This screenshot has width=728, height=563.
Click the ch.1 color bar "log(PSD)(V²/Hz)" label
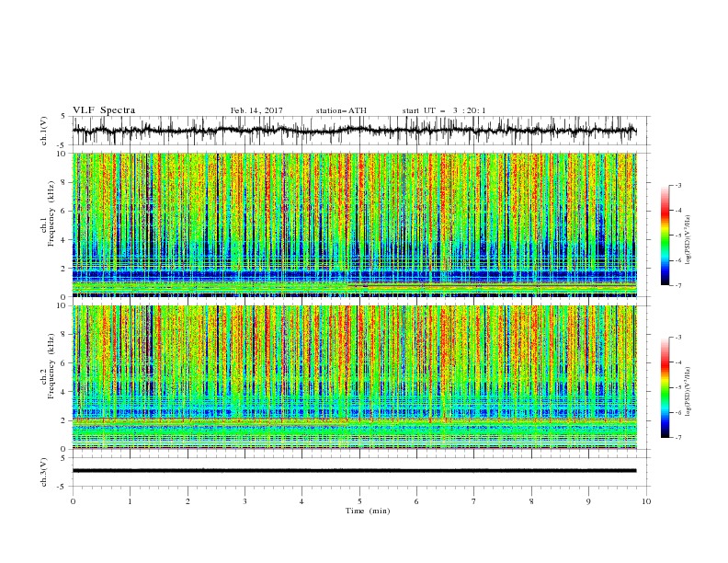pos(688,240)
